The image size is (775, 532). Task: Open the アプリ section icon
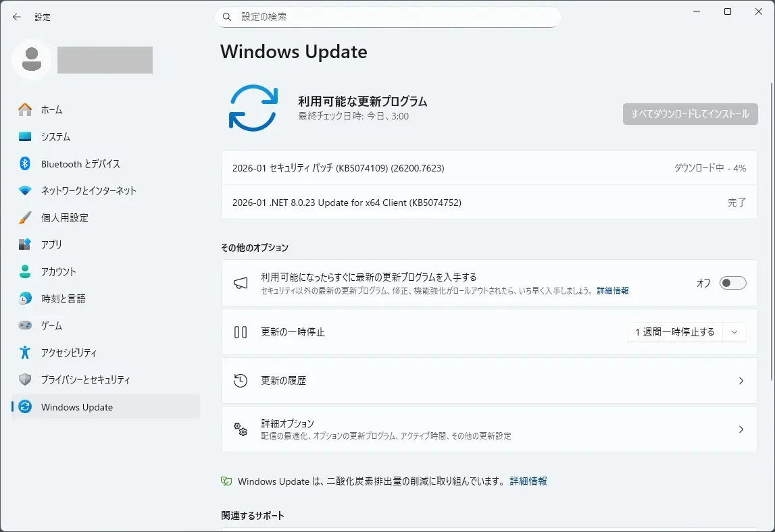[25, 244]
